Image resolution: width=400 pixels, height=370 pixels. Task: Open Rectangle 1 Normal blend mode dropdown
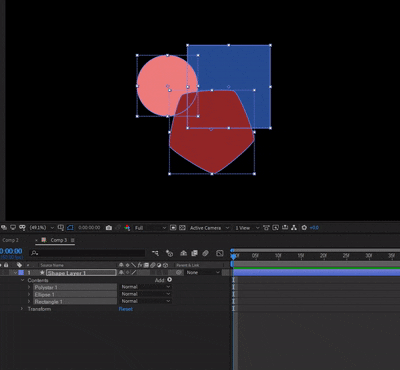click(x=146, y=301)
